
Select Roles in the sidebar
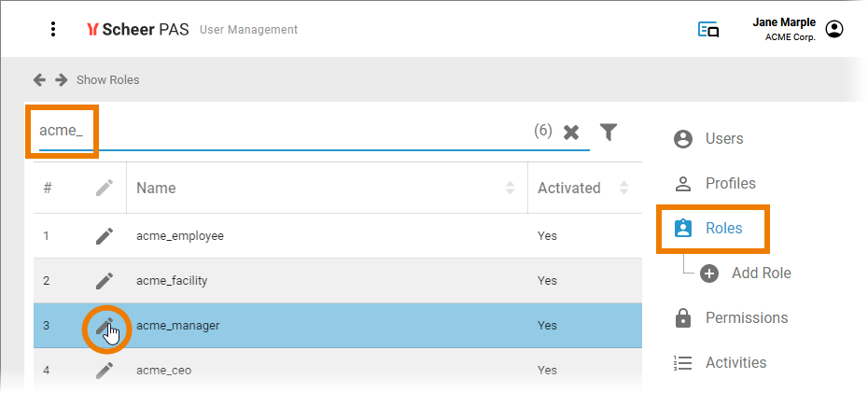pos(722,229)
